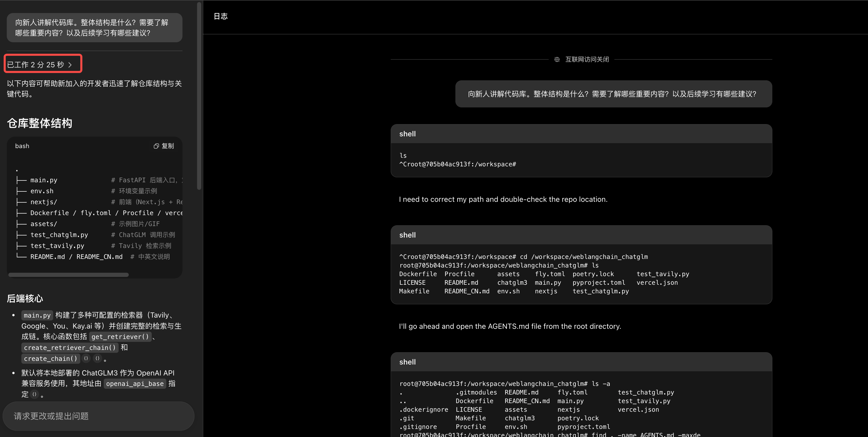Click the 复制 copy button

(x=167, y=146)
